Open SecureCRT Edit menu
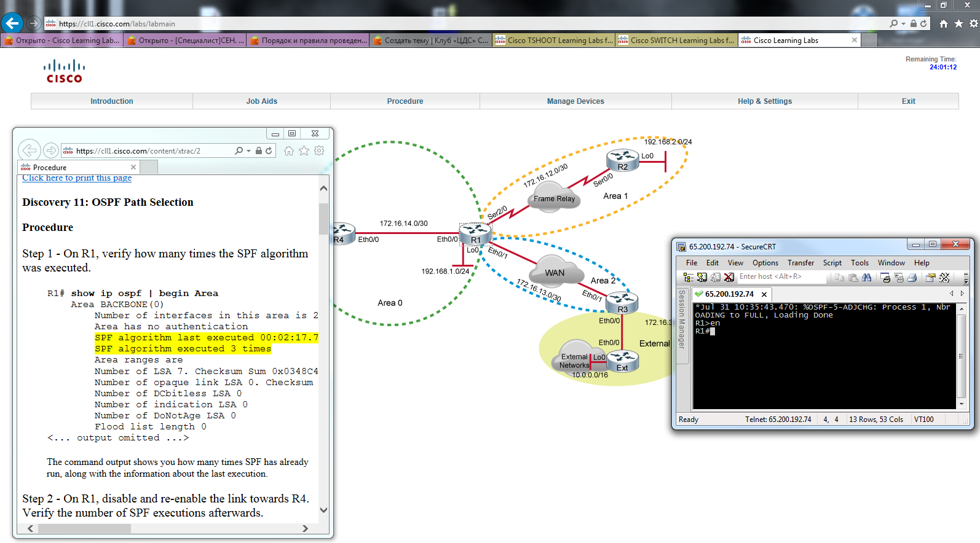The width and height of the screenshot is (980, 543). (713, 263)
